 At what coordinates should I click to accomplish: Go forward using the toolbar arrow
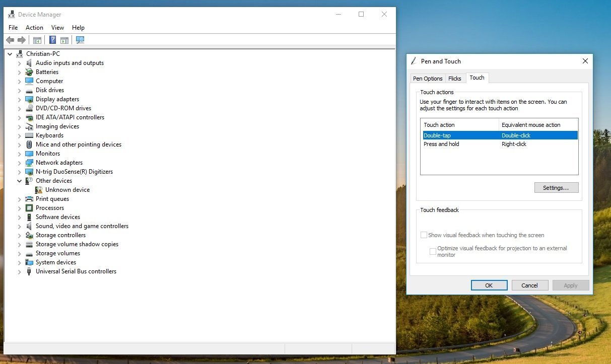coord(21,40)
